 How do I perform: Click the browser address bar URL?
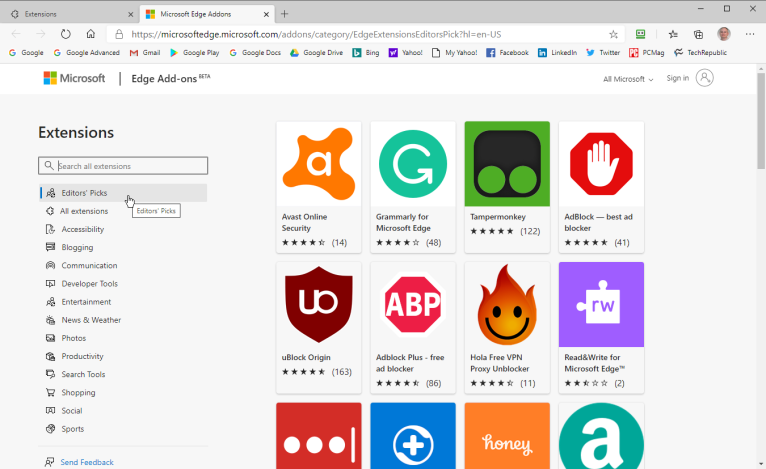[316, 34]
